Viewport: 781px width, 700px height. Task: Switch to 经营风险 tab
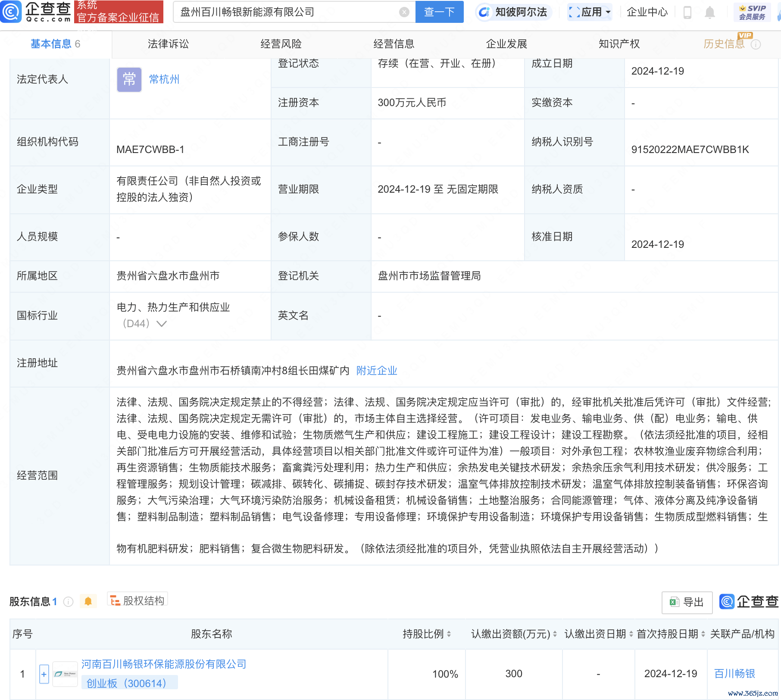coord(281,44)
